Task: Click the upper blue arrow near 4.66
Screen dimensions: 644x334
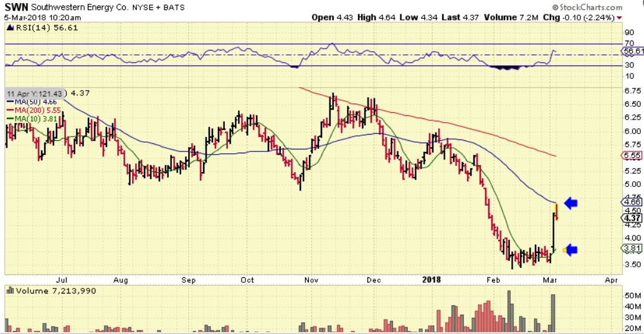Action: [x=571, y=203]
